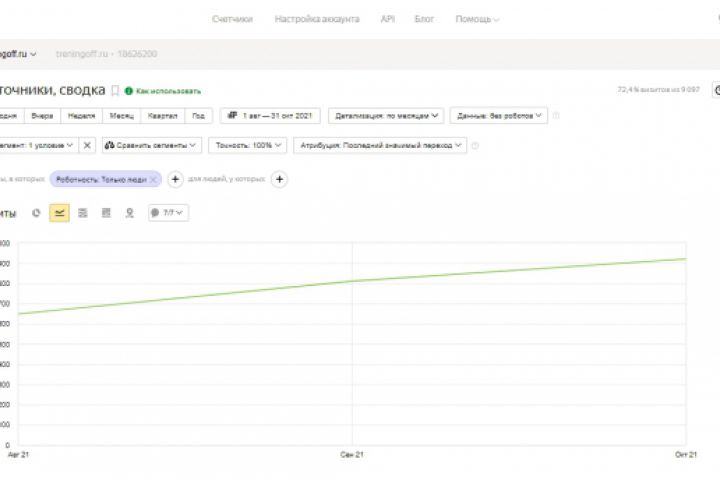Click the Авг 21 axis label
This screenshot has height=480, width=720.
point(18,454)
